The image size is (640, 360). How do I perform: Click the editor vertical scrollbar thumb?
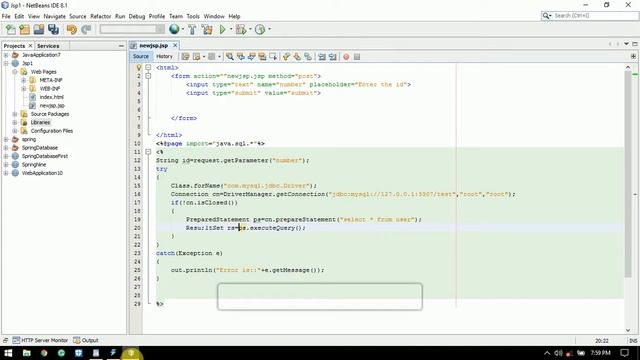[628, 174]
